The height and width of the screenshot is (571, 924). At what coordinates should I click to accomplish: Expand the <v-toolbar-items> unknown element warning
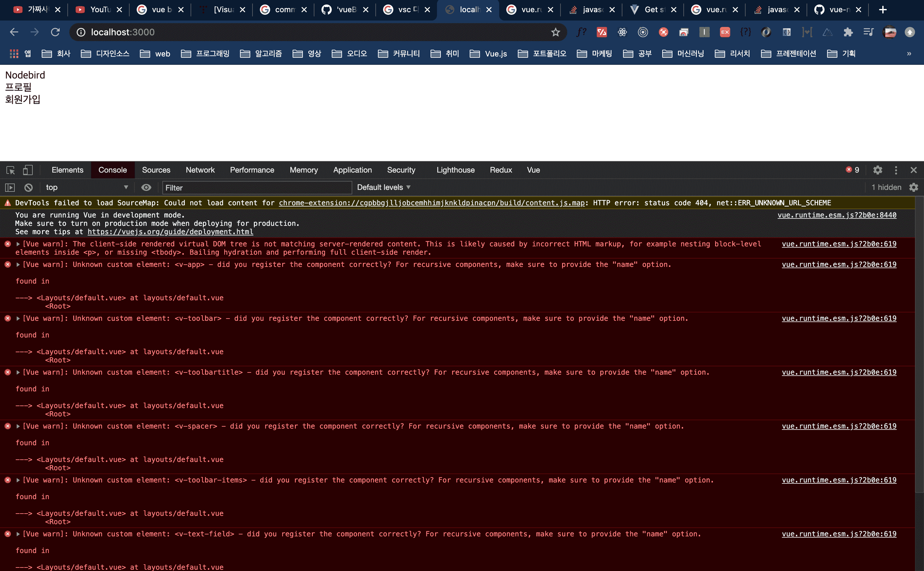pyautogui.click(x=18, y=480)
